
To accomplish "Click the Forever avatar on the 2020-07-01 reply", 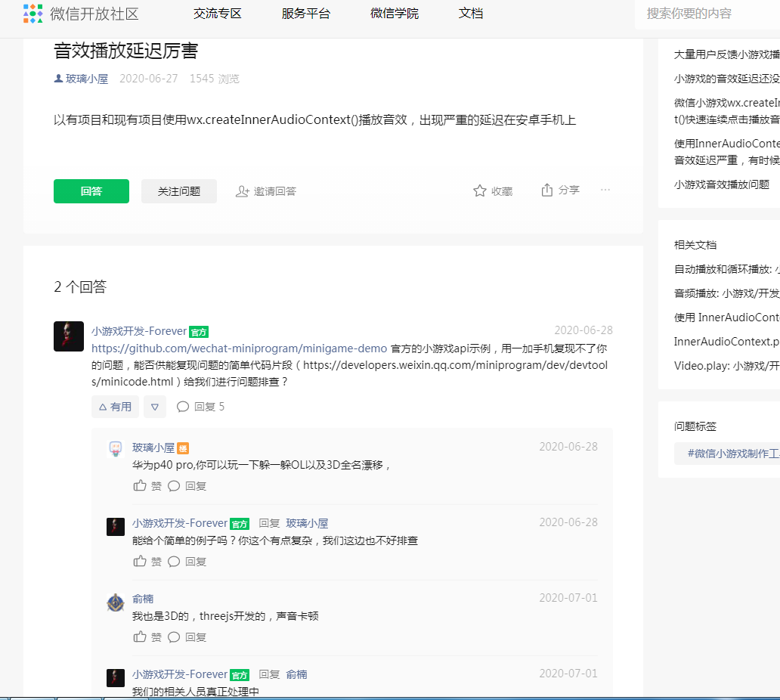I will coord(116,678).
